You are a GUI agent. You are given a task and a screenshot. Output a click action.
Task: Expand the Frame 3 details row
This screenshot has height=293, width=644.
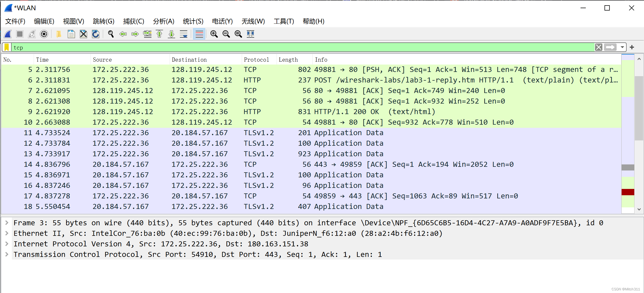point(7,223)
